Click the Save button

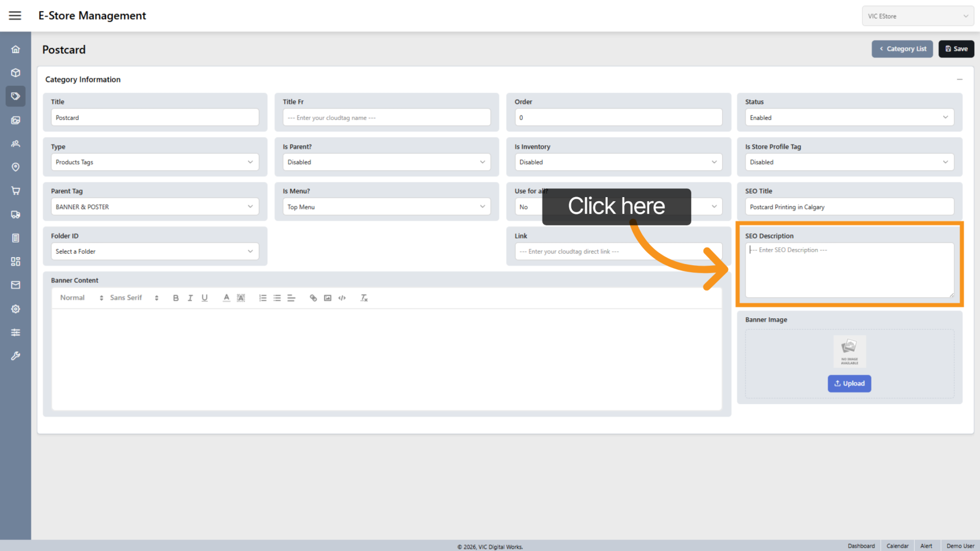(956, 49)
